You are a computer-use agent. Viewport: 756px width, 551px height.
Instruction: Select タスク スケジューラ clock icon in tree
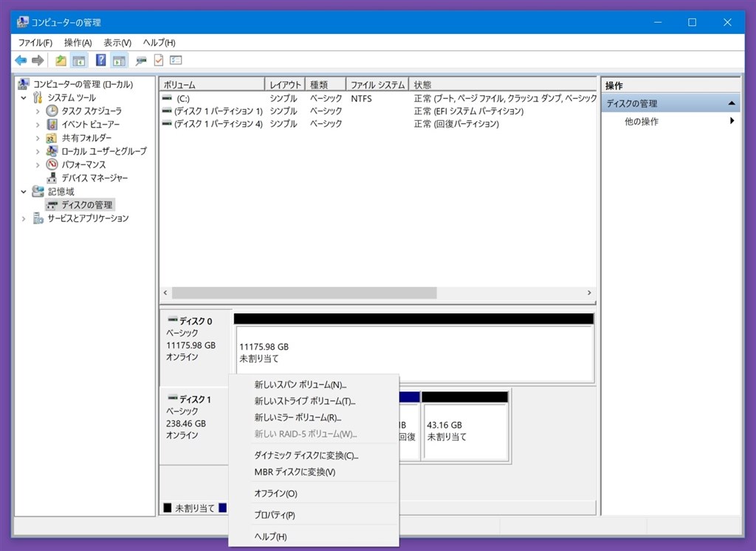pos(52,111)
